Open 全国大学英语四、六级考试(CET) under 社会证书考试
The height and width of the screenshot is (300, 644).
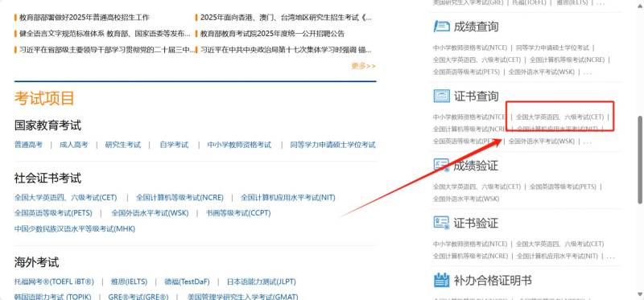click(66, 198)
